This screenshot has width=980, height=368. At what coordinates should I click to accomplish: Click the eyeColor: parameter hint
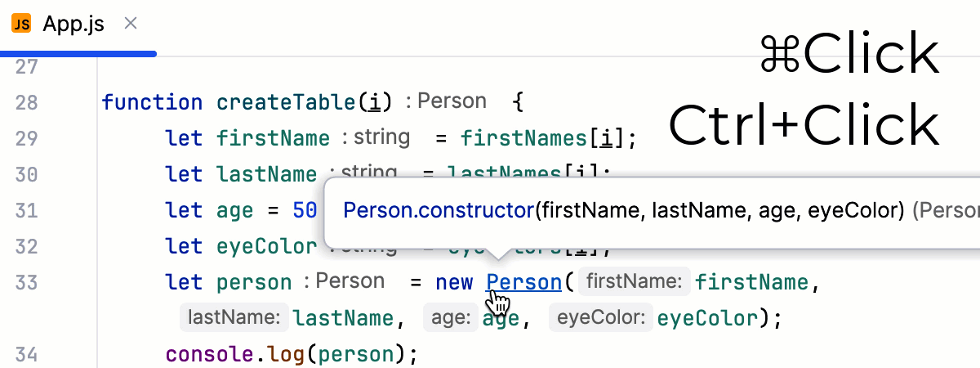click(x=601, y=317)
